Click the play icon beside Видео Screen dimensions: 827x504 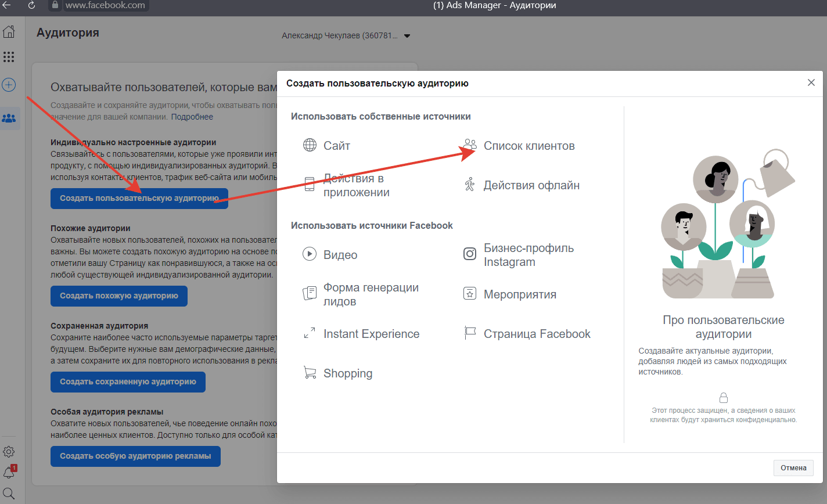(x=310, y=254)
